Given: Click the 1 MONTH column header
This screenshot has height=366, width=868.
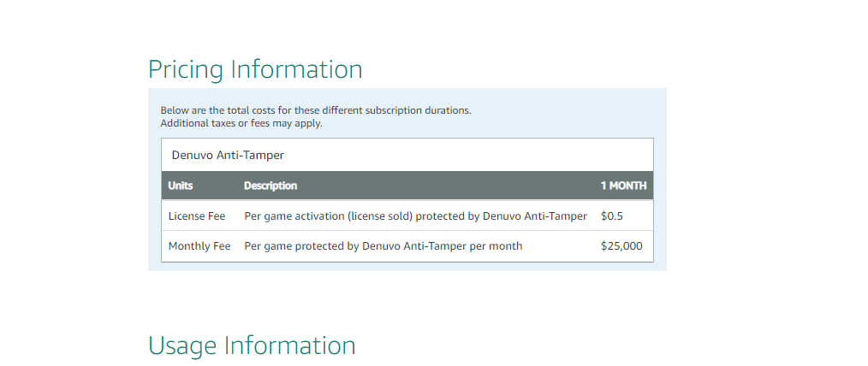Looking at the screenshot, I should [x=623, y=186].
